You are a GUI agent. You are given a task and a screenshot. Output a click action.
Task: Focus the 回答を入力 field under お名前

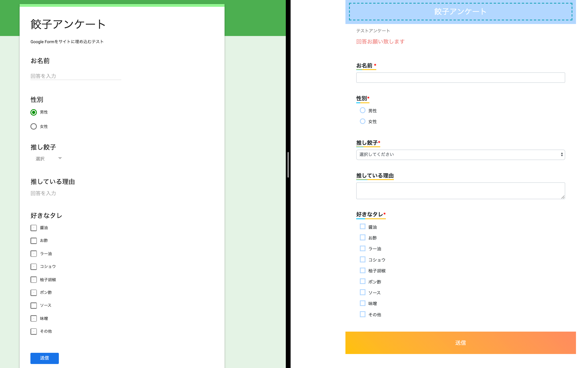point(75,76)
